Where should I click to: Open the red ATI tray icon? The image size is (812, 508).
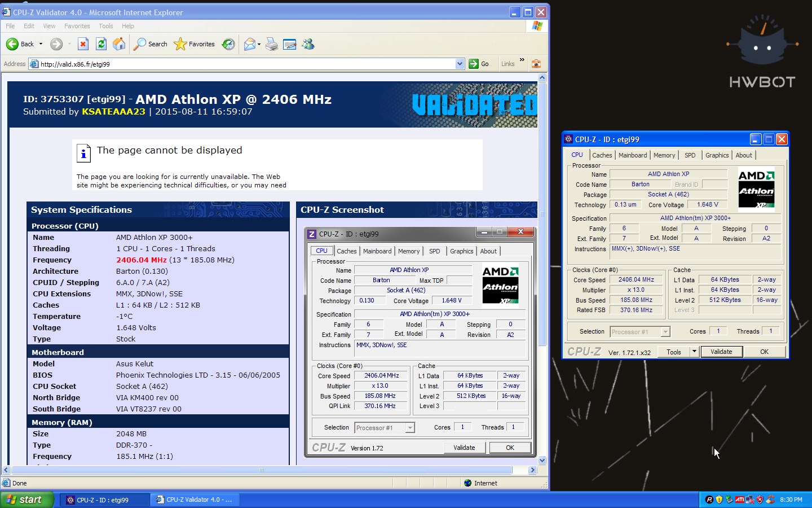[x=739, y=500]
